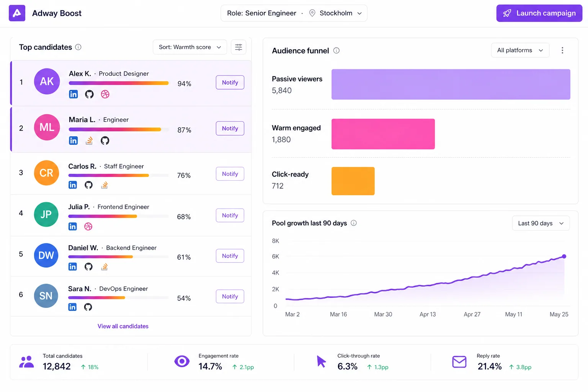Open the View all candidates link
588x392 pixels.
click(123, 326)
